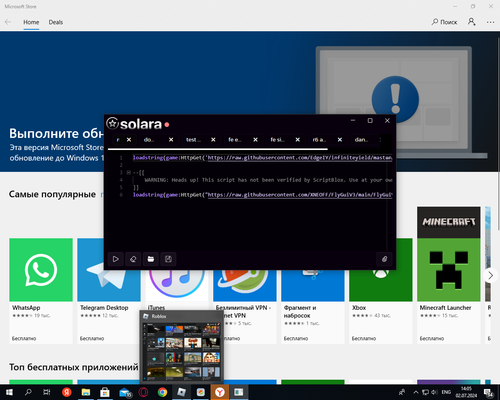Open the Deals tab in Microsoft Store
The width and height of the screenshot is (500, 400).
point(56,22)
